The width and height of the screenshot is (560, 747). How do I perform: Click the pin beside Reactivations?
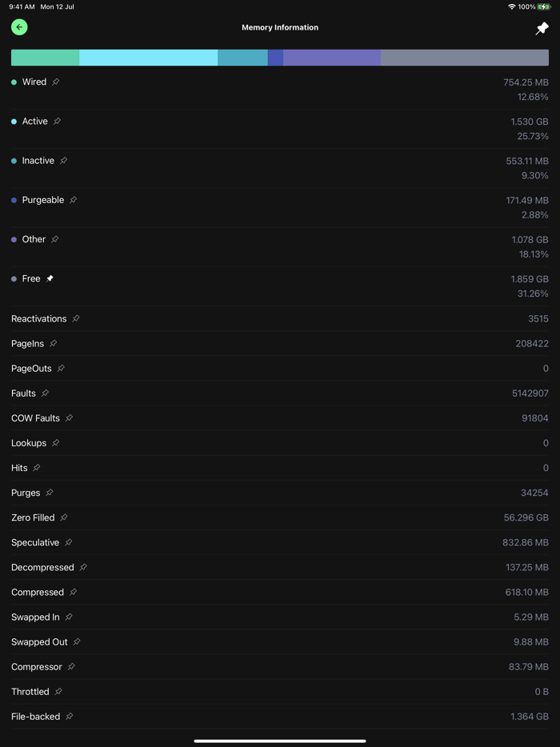(x=76, y=318)
